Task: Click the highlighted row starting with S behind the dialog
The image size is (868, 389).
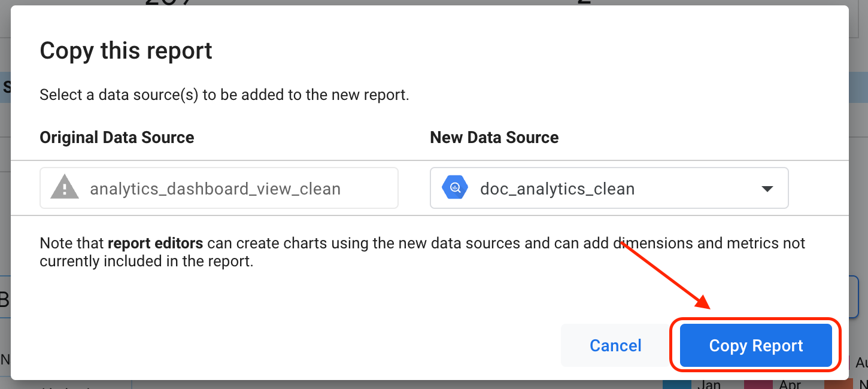Action: click(x=5, y=87)
